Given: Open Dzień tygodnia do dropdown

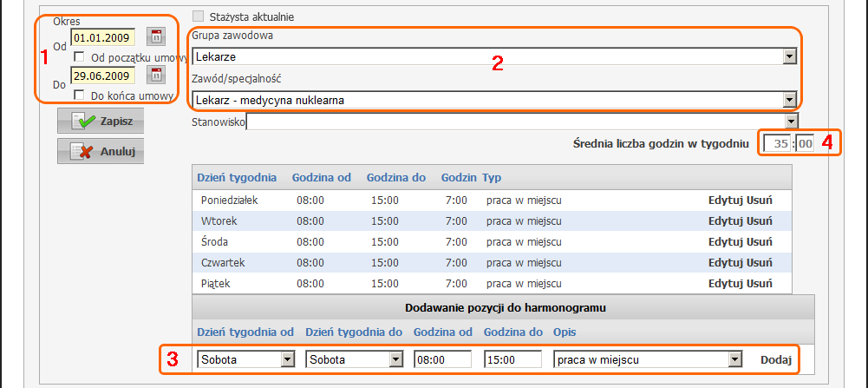Looking at the screenshot, I should 395,359.
